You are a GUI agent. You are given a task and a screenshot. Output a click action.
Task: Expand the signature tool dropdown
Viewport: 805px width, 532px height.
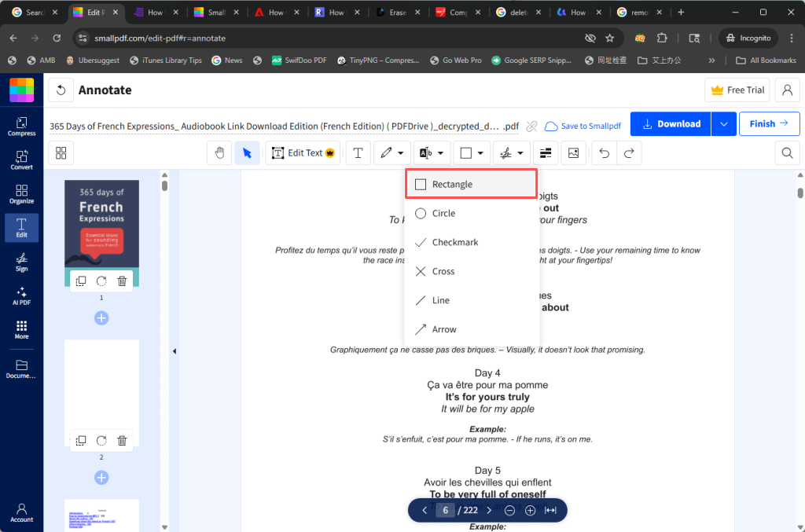click(519, 152)
